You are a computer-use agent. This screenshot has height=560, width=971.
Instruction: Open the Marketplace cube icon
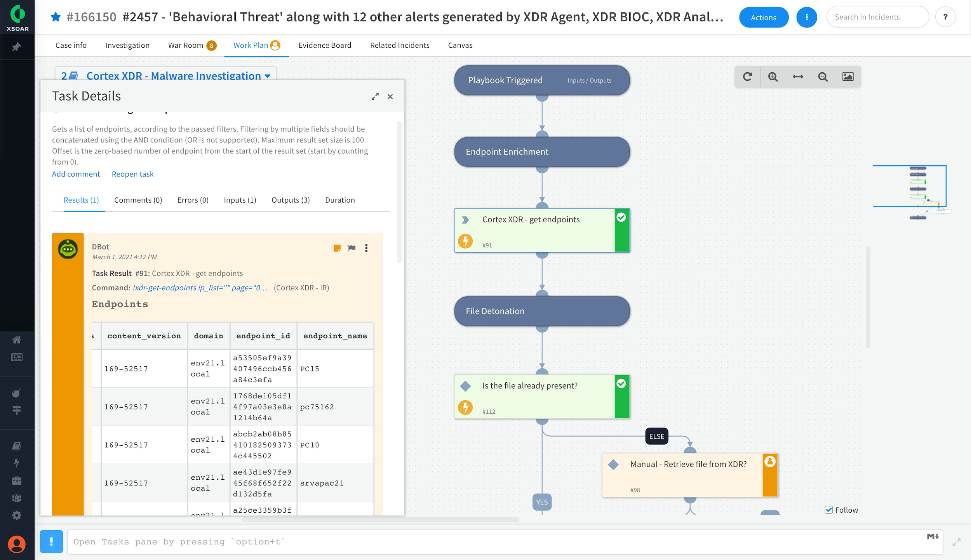tap(17, 498)
